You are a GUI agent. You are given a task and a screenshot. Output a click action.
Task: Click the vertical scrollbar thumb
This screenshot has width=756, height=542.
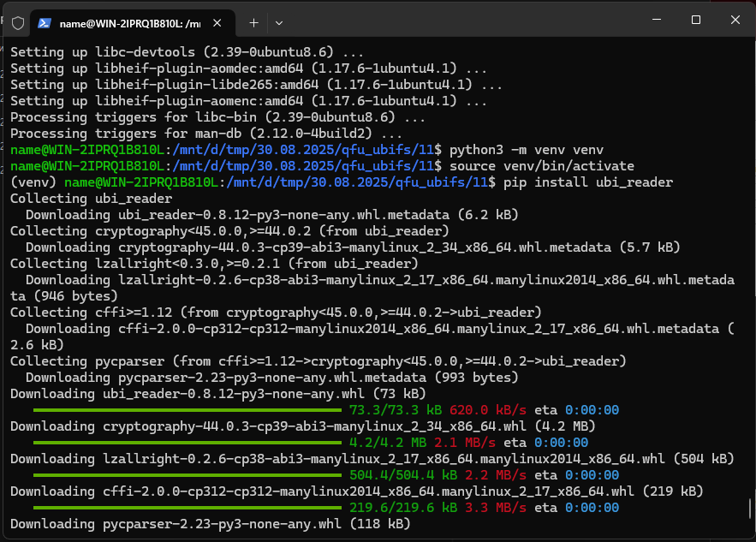pyautogui.click(x=750, y=508)
